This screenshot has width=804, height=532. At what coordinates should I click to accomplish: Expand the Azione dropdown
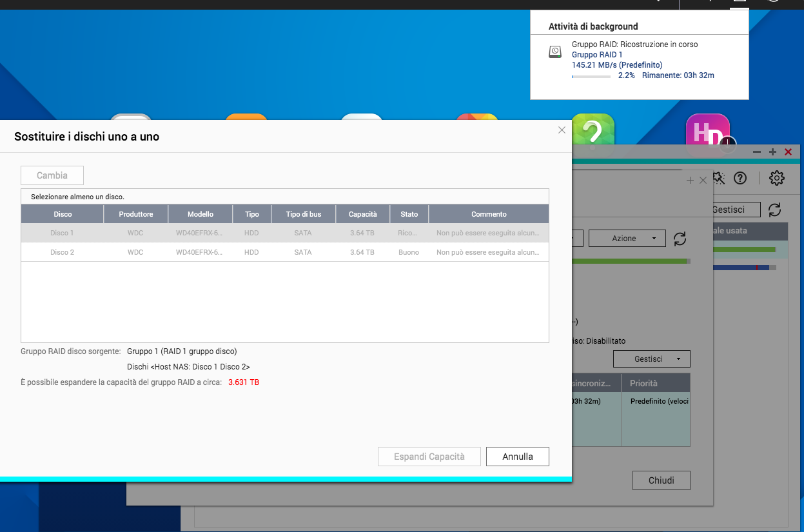[x=627, y=239]
